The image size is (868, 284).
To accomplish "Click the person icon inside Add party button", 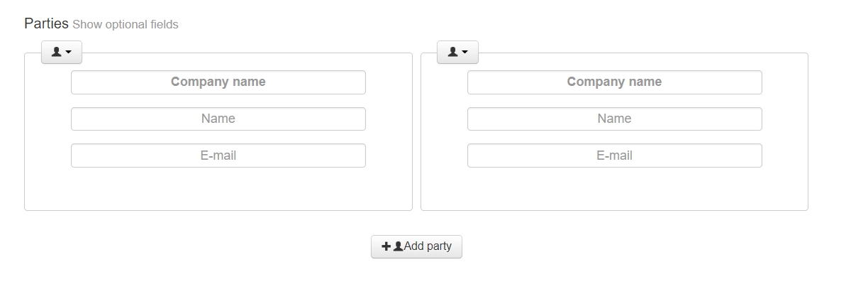I will tap(398, 246).
